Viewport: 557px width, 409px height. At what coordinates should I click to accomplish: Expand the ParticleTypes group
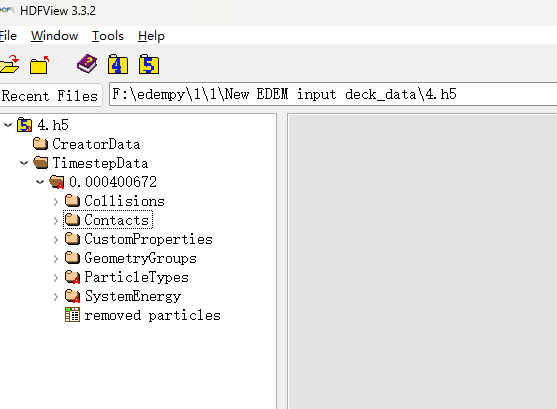pos(56,278)
